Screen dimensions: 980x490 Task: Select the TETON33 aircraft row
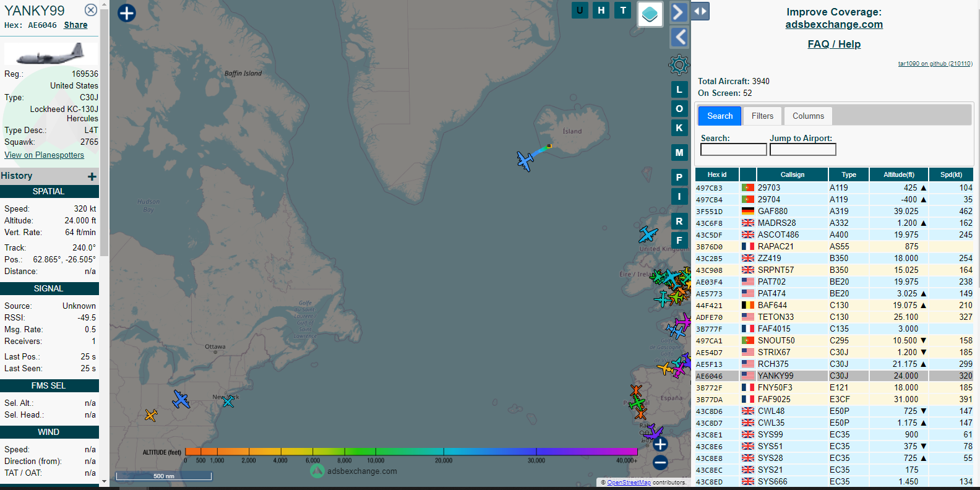[x=834, y=317]
